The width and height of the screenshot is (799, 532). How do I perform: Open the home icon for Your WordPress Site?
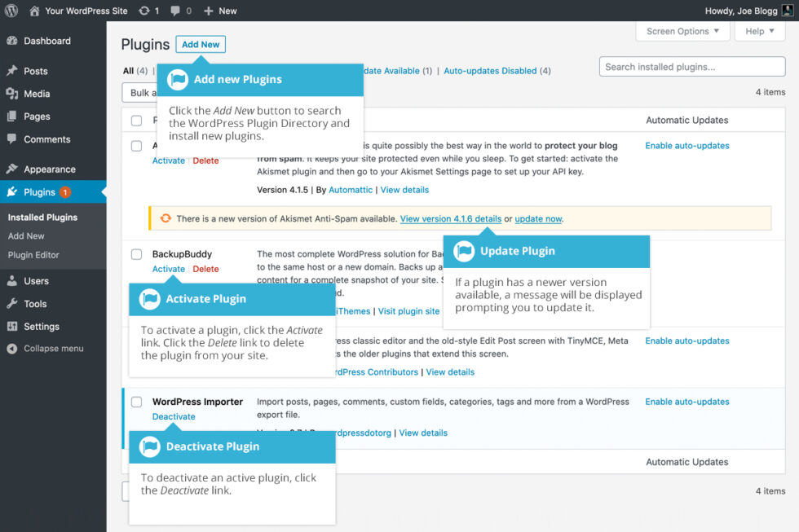point(34,11)
